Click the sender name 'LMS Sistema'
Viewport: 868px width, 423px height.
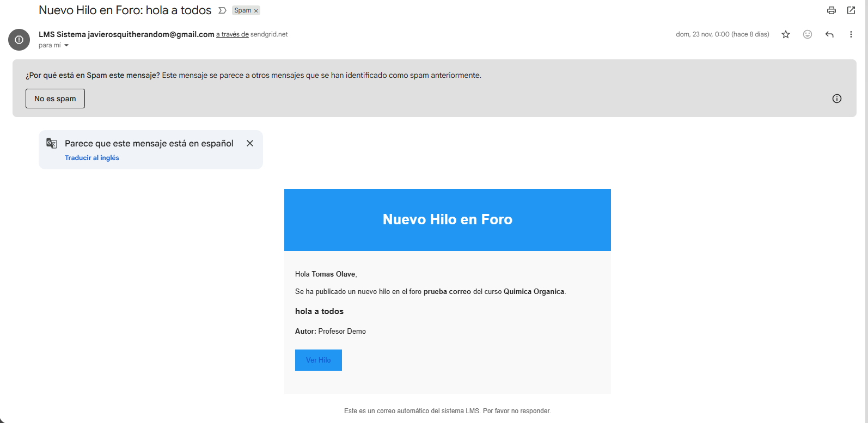click(x=62, y=34)
